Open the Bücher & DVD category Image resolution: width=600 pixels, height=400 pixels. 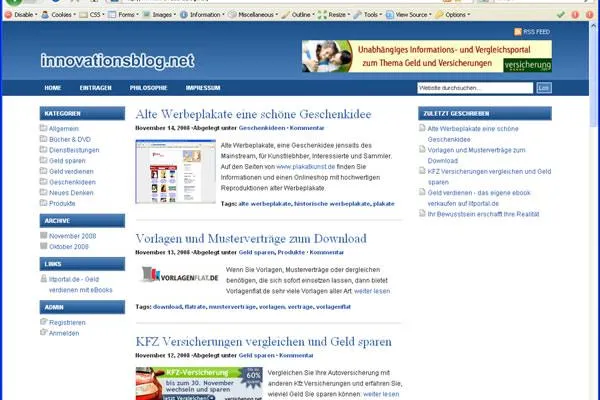(70, 139)
